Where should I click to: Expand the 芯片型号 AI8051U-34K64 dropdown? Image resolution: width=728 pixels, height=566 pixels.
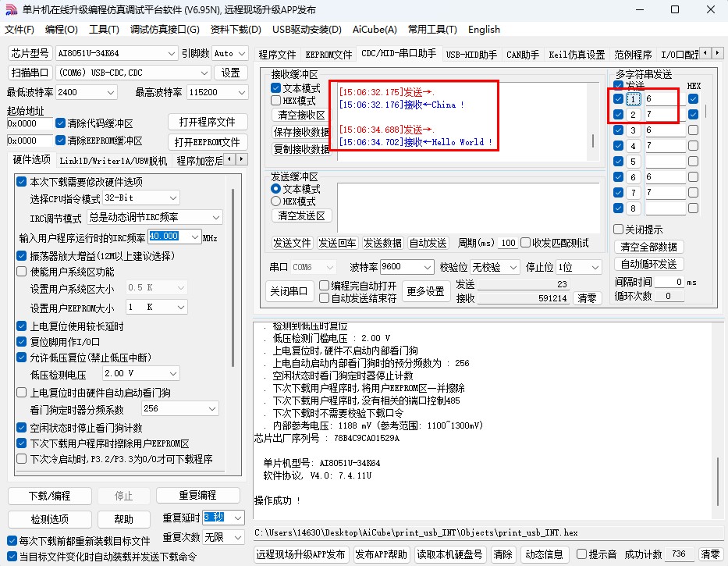(x=172, y=53)
